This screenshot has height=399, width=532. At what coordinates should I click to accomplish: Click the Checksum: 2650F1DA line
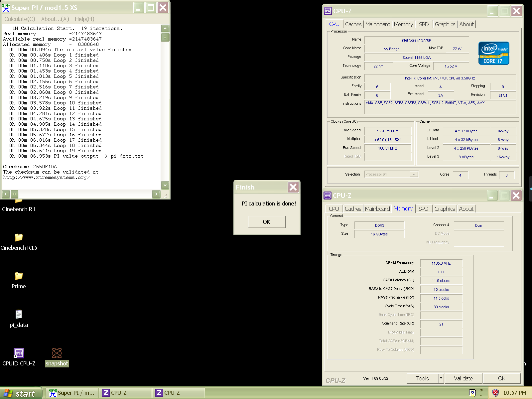pyautogui.click(x=30, y=167)
